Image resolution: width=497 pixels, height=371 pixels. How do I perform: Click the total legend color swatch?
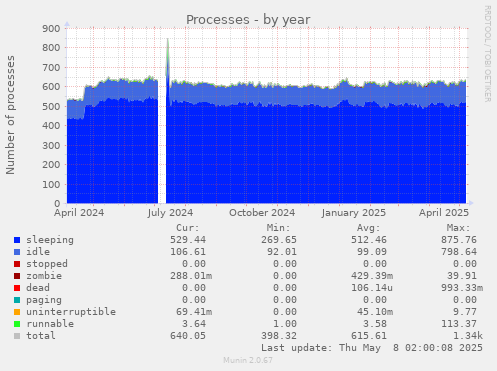tap(17, 336)
